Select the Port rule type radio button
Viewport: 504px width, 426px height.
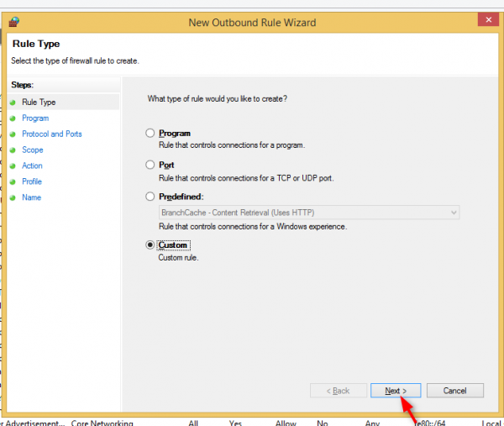click(x=150, y=165)
